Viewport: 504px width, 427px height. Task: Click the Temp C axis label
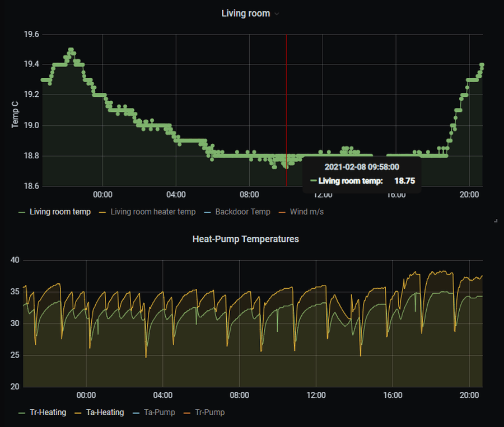coord(15,115)
